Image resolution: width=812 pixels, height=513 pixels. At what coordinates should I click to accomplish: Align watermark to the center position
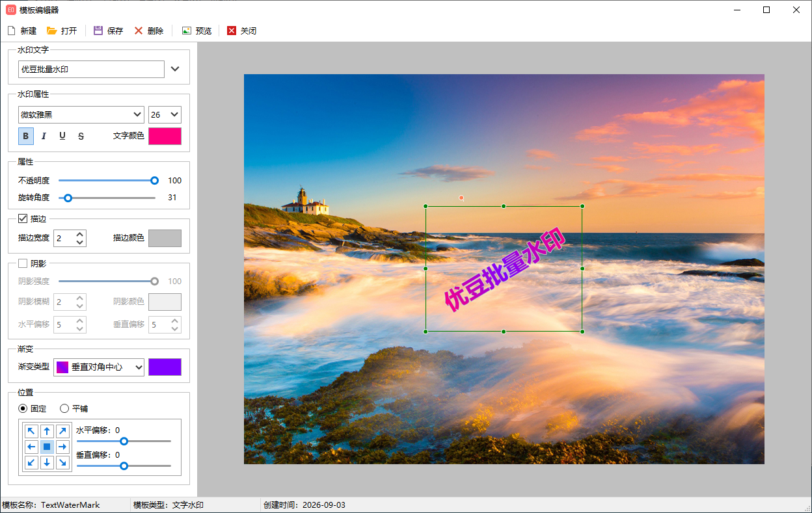[47, 447]
